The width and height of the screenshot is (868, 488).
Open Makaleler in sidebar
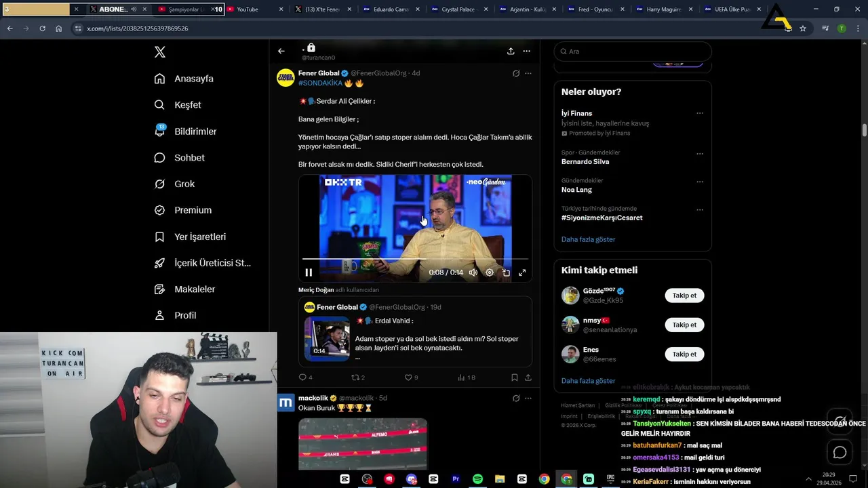coord(184,289)
